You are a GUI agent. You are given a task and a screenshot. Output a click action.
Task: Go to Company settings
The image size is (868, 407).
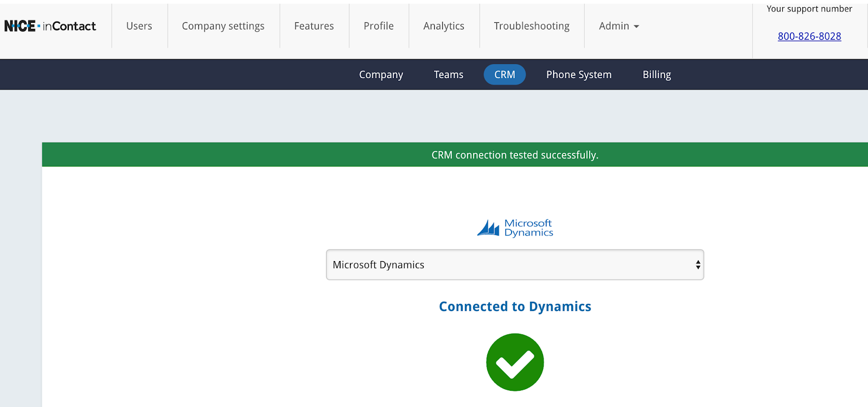click(224, 26)
